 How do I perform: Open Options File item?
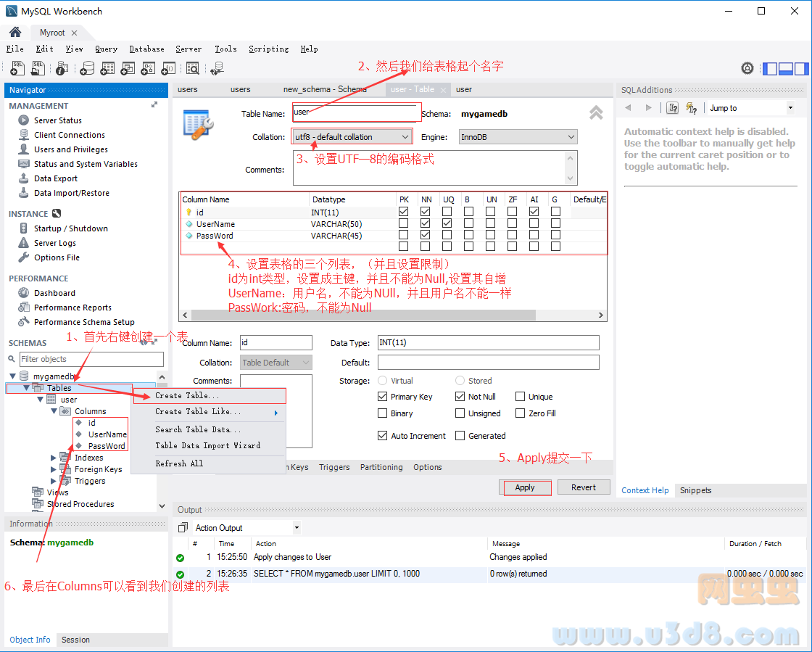57,257
